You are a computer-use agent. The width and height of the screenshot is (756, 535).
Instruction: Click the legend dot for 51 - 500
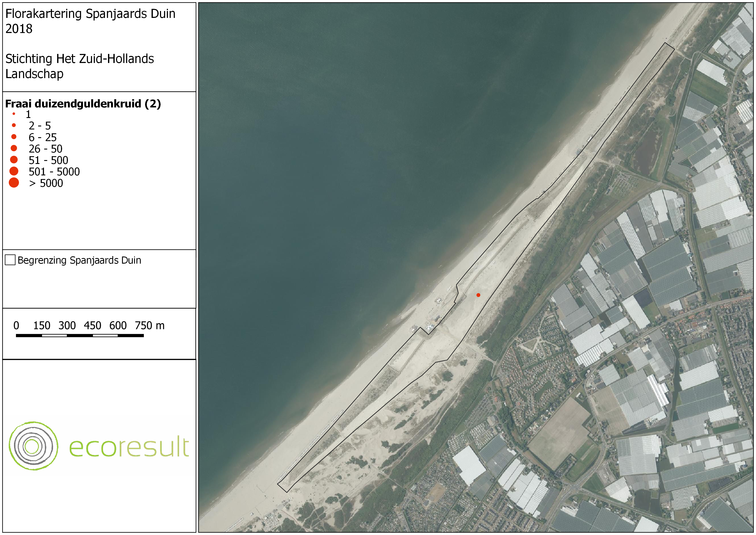tap(14, 160)
